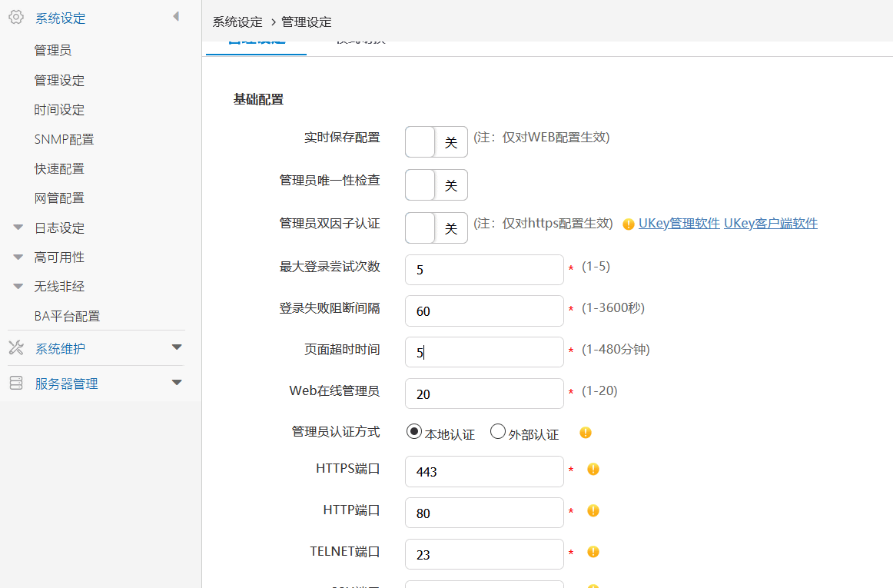Click the Server Management icon

coord(15,383)
